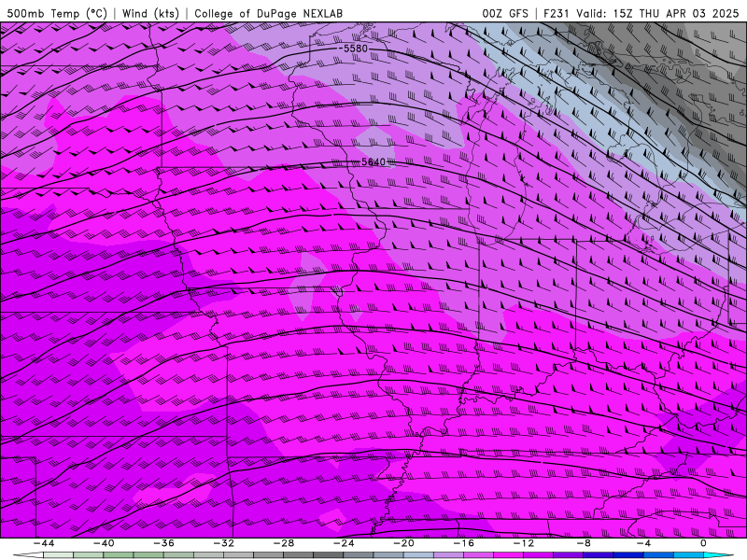Click the -24 colorbar label
747x560 pixels.
pyautogui.click(x=344, y=543)
